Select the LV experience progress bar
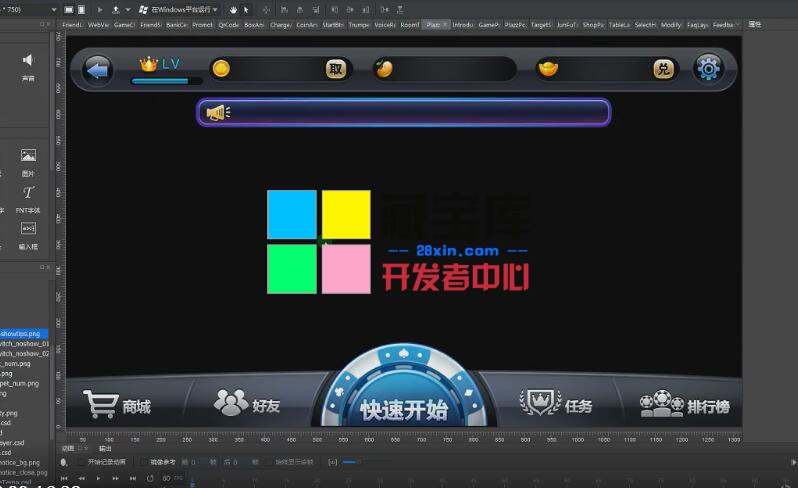798x488 pixels. [166, 80]
